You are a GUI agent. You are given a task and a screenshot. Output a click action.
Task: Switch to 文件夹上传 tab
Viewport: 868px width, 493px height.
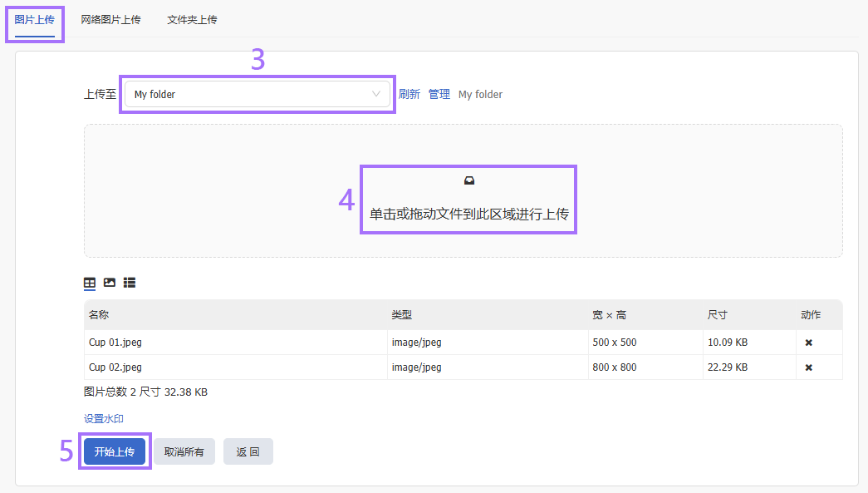192,19
